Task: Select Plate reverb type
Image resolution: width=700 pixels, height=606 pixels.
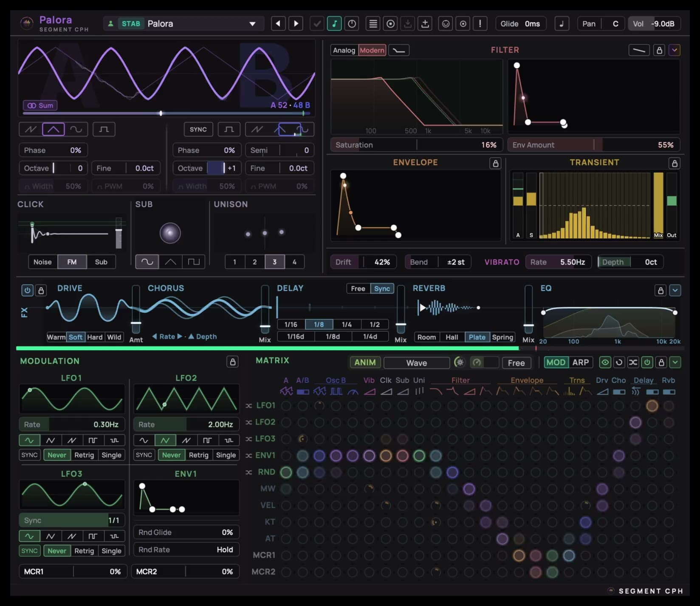Action: (x=477, y=337)
